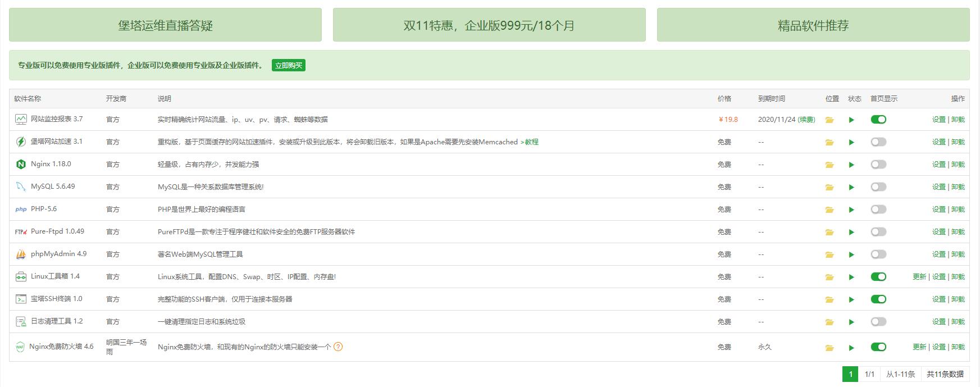Click status play icon for 日志清理工具
The image size is (980, 387).
click(x=851, y=322)
